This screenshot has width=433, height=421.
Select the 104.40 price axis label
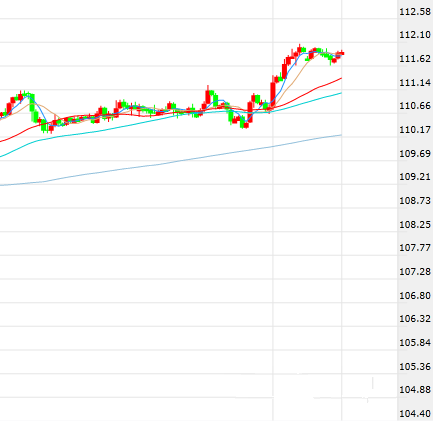(x=415, y=414)
